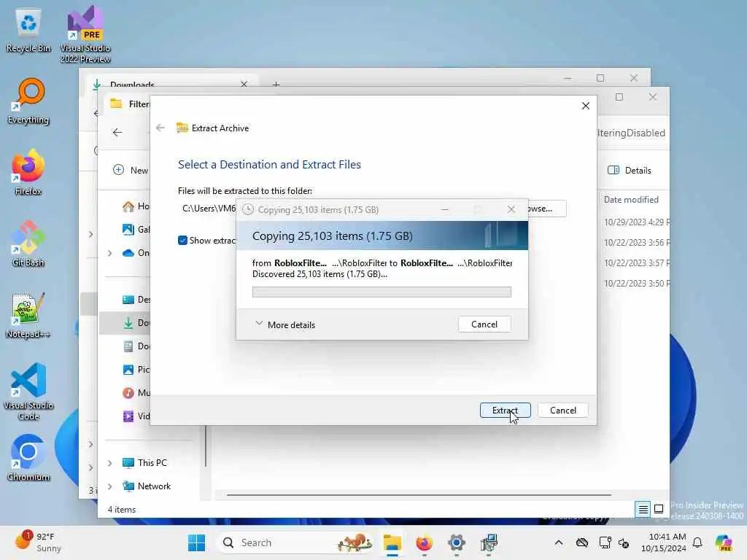
Task: Click the Extract button
Action: click(x=505, y=410)
